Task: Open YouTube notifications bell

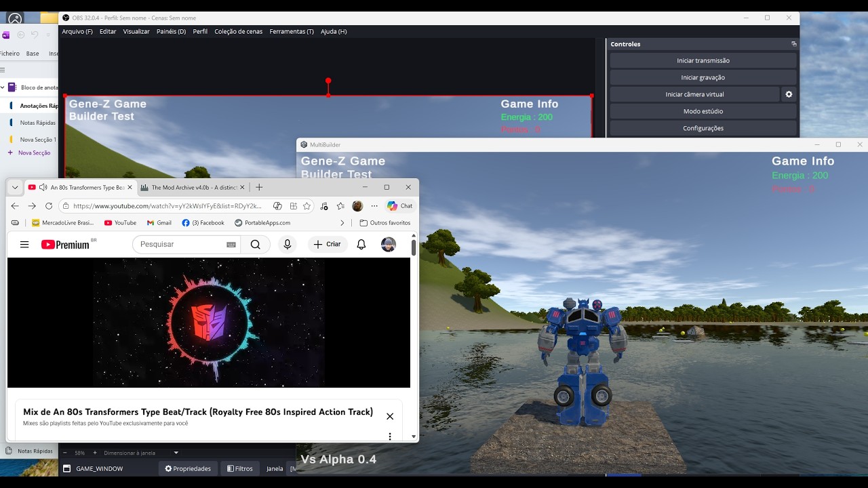Action: coord(361,245)
